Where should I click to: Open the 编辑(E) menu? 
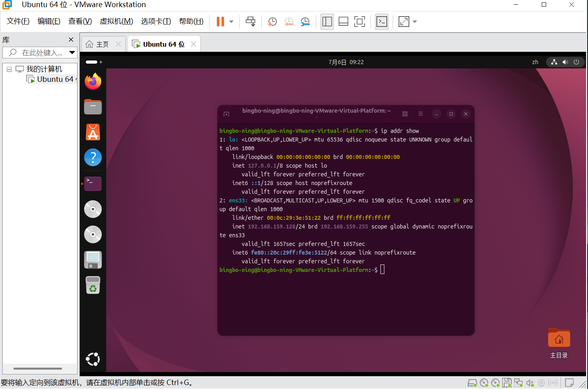point(49,21)
